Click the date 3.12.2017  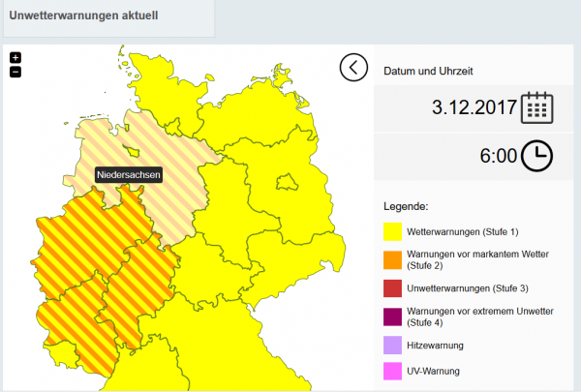point(472,107)
